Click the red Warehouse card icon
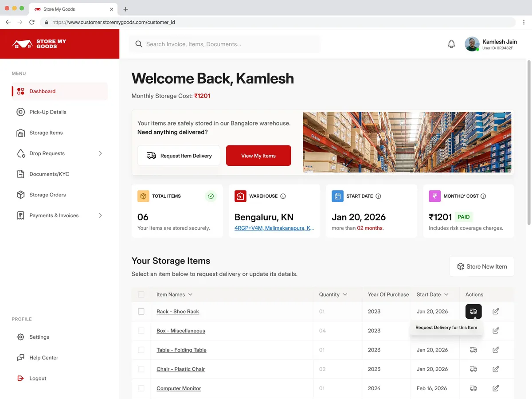This screenshot has width=532, height=399. pos(240,196)
